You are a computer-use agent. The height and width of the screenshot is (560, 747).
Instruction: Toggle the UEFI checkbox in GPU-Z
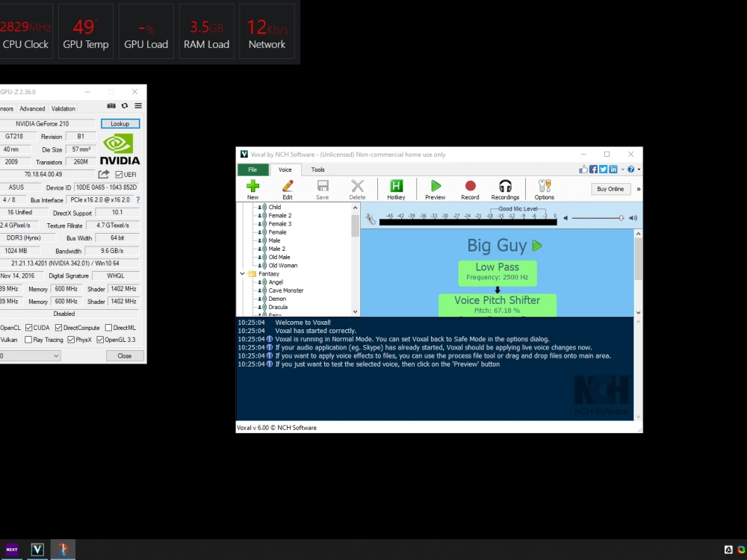tap(119, 174)
